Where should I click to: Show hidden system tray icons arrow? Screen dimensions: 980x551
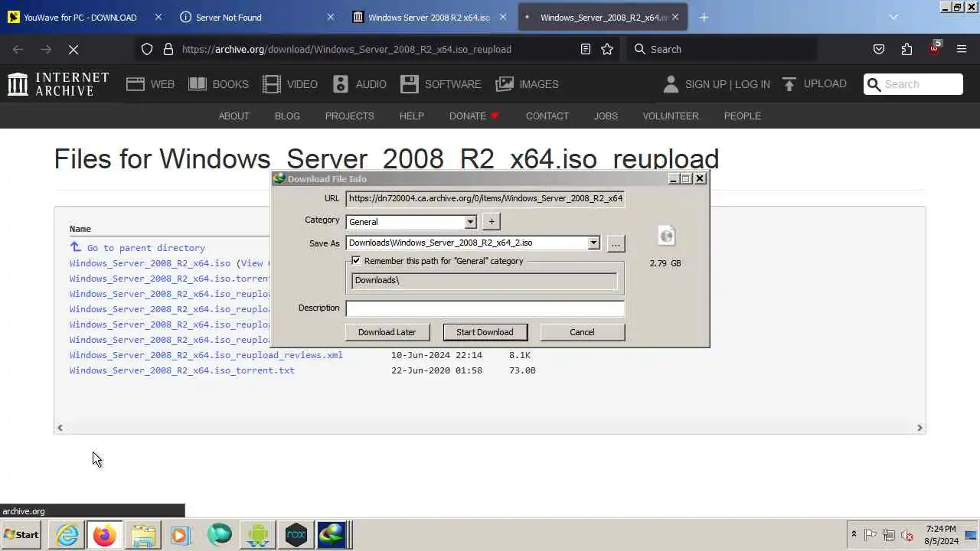(x=854, y=535)
